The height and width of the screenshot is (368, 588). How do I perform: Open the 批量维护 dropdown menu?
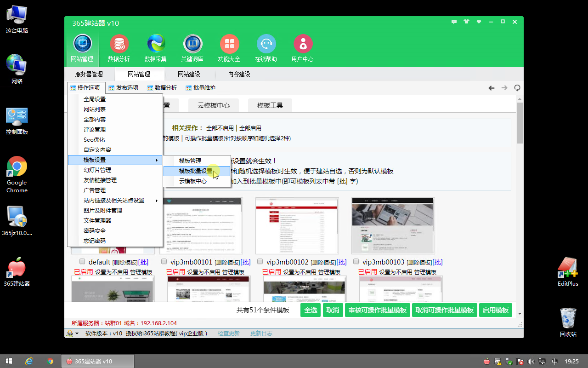pos(201,88)
